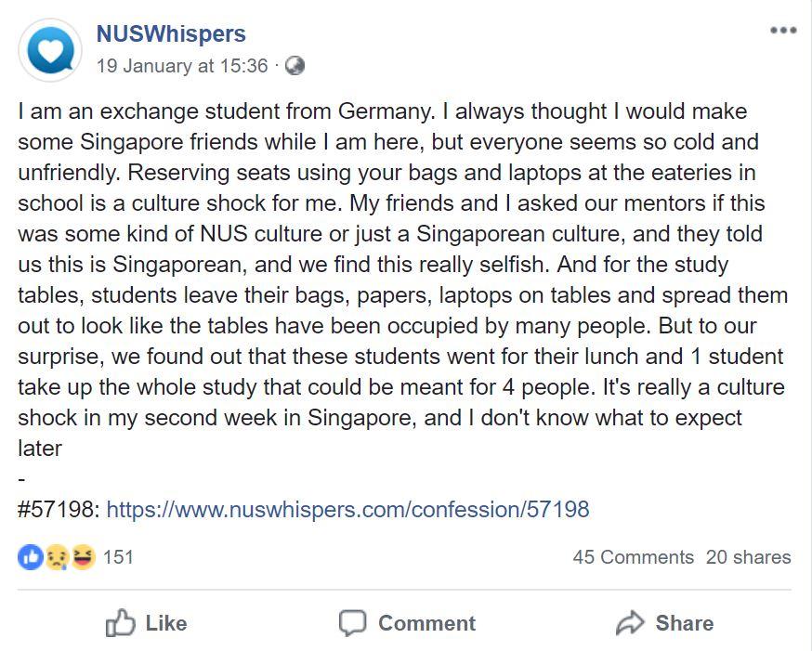The width and height of the screenshot is (812, 651).
Task: Click the thumbs-up outline icon
Action: pyautogui.click(x=121, y=623)
